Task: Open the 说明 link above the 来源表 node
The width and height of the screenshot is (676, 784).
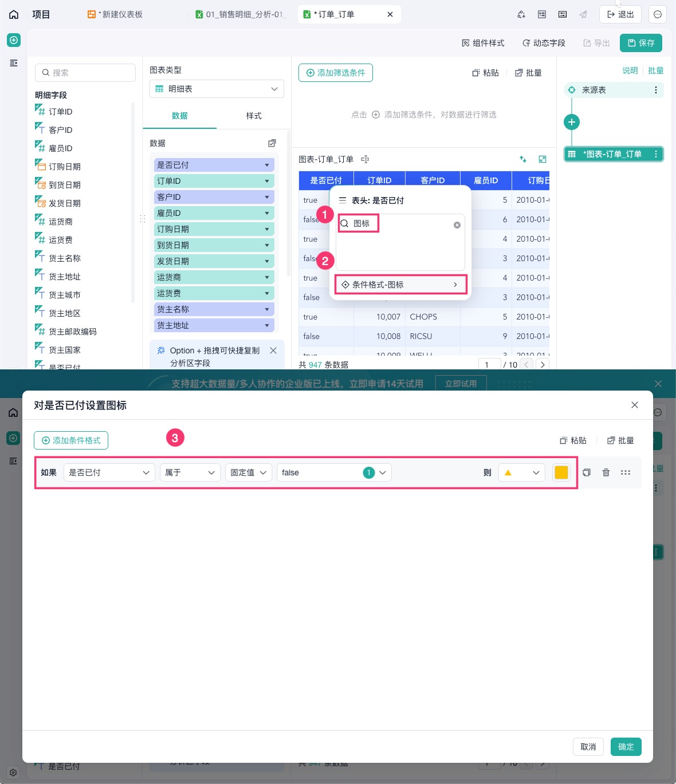Action: 630,70
